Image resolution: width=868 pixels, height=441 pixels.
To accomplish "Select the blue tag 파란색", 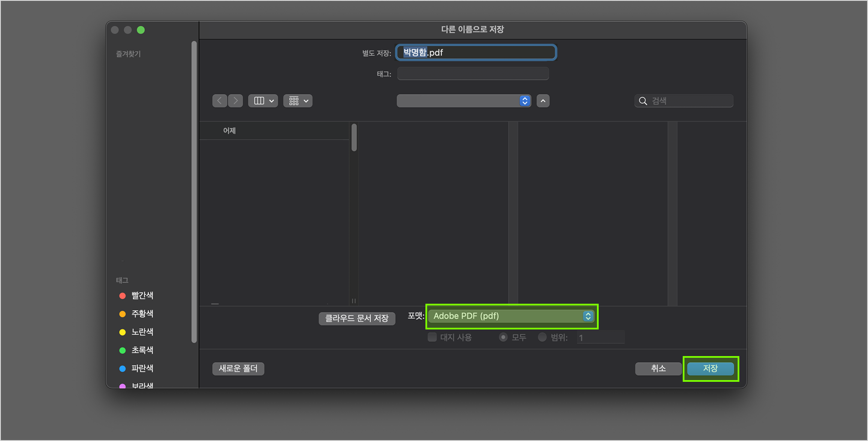I will (x=142, y=368).
